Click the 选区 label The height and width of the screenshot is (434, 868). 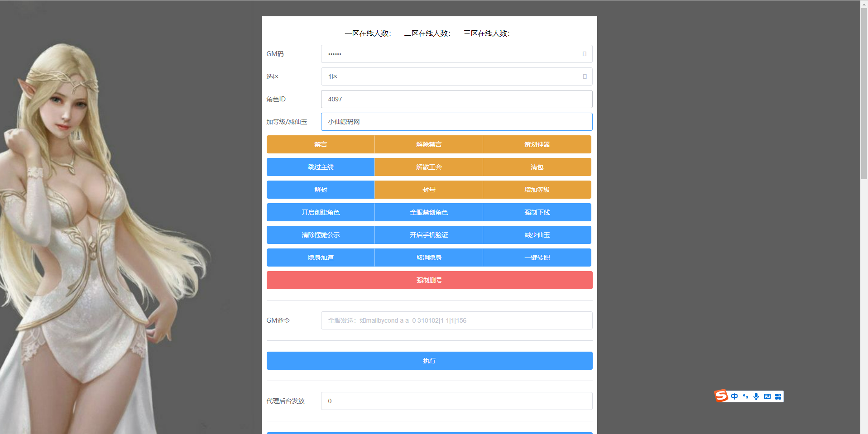coord(273,76)
